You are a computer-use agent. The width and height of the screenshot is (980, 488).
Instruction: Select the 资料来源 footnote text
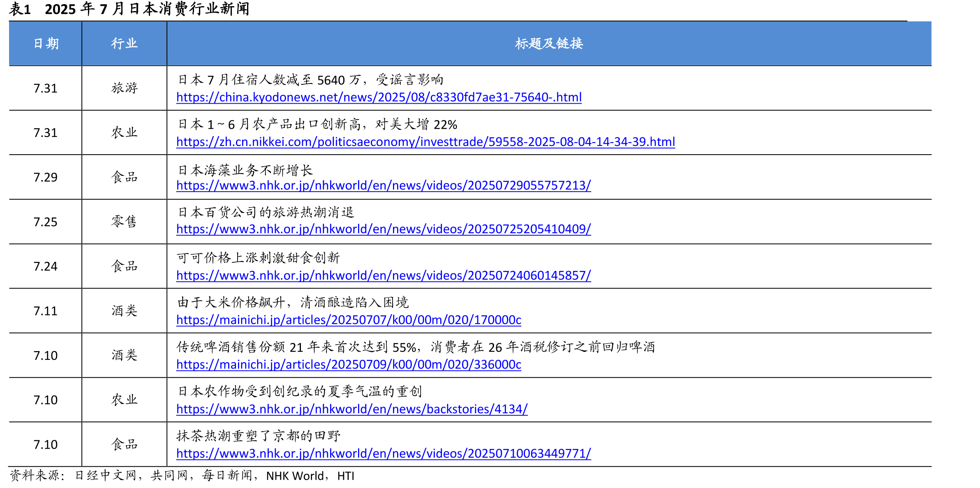coord(182,476)
